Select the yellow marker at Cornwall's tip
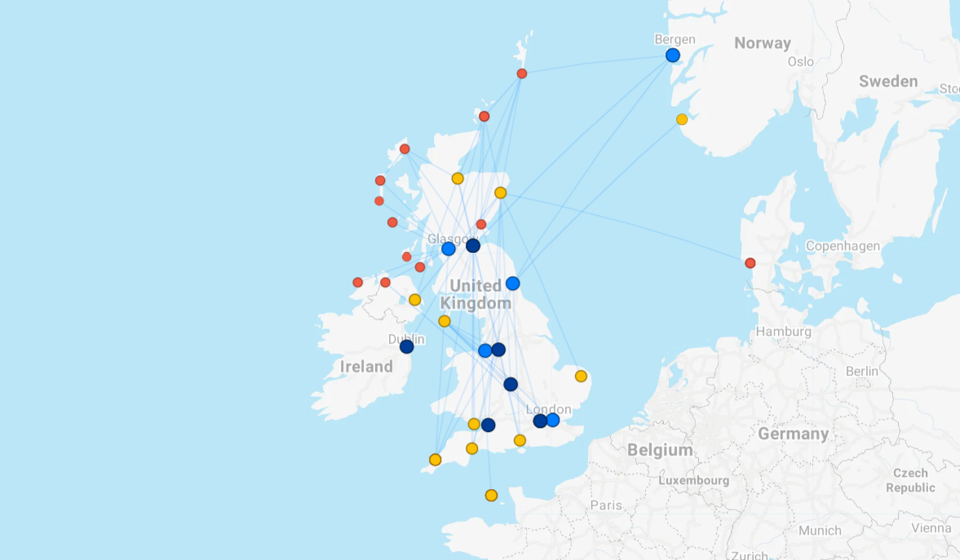Viewport: 960px width, 560px height. click(x=435, y=460)
